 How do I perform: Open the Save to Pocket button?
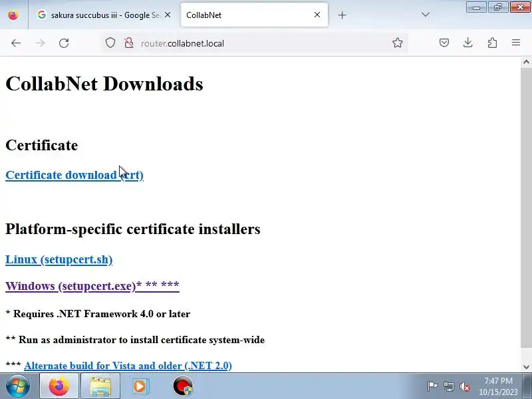point(444,43)
